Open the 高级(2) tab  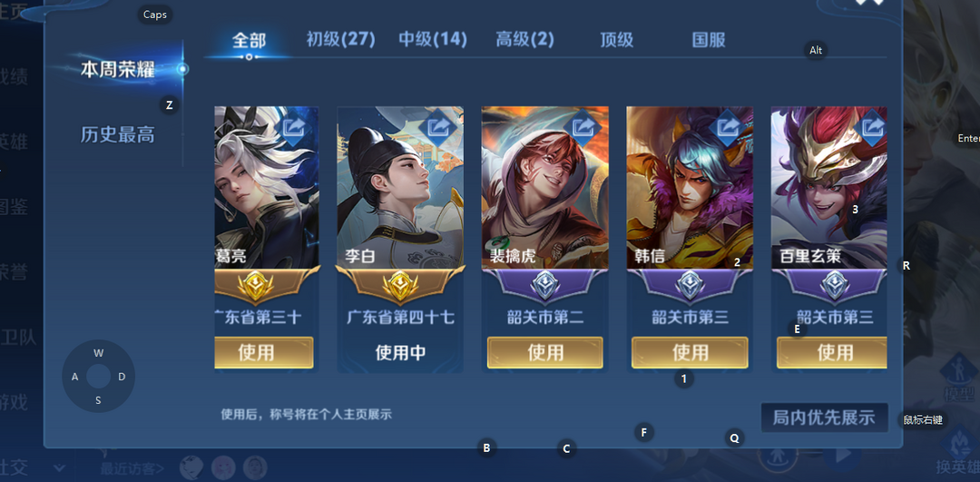[x=525, y=40]
